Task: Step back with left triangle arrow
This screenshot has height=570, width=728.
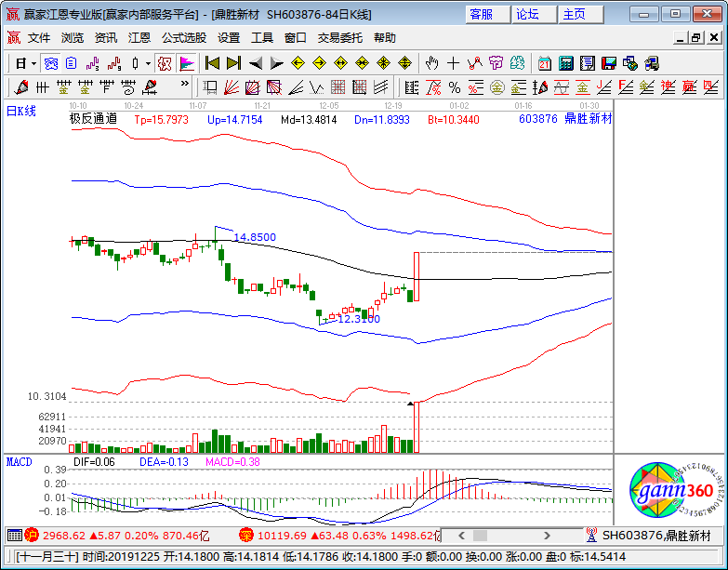Action: 256,63
